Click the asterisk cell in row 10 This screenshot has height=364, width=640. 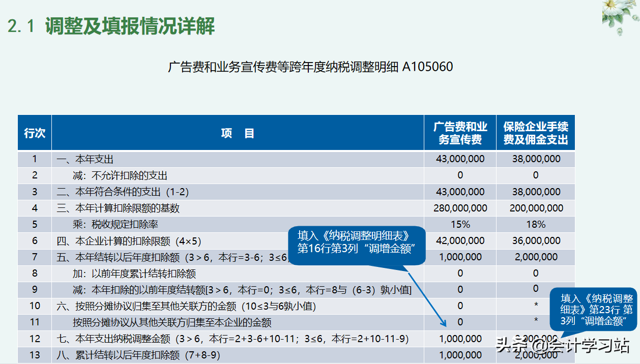tap(536, 306)
